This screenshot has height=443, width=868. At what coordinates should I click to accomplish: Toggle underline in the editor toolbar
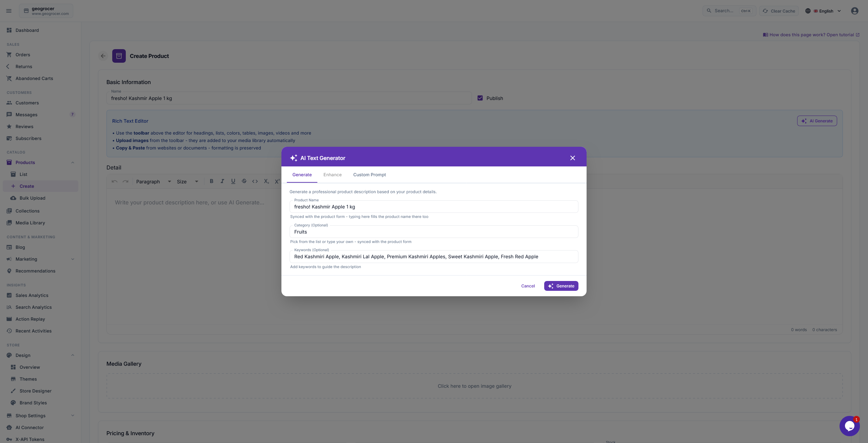pos(233,181)
